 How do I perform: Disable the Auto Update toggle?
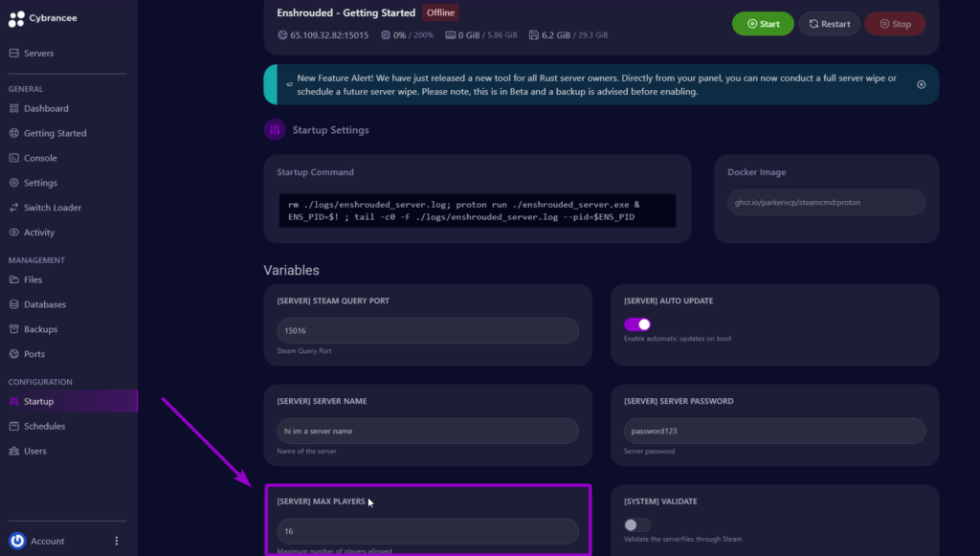[x=636, y=324]
